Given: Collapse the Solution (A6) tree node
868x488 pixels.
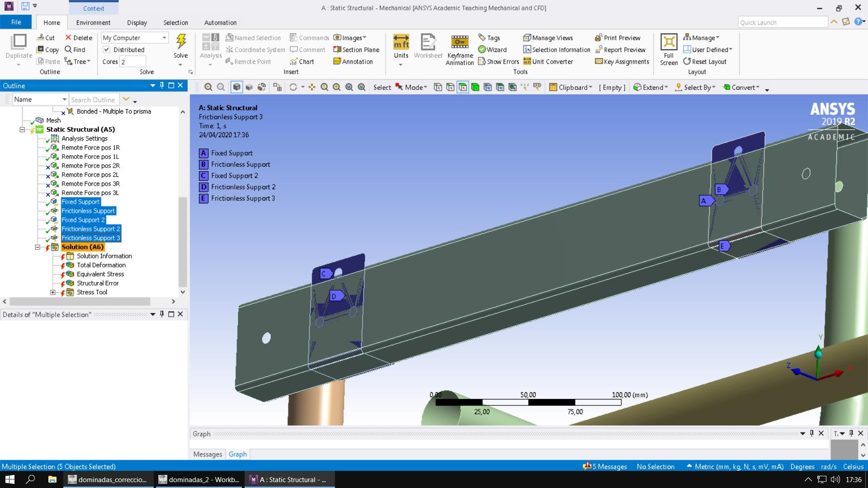Looking at the screenshot, I should [x=38, y=247].
